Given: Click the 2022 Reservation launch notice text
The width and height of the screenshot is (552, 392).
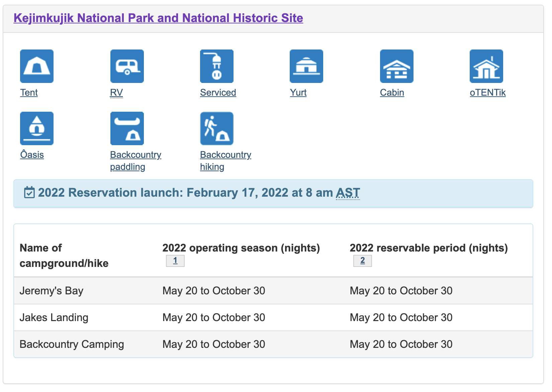Looking at the screenshot, I should (199, 193).
